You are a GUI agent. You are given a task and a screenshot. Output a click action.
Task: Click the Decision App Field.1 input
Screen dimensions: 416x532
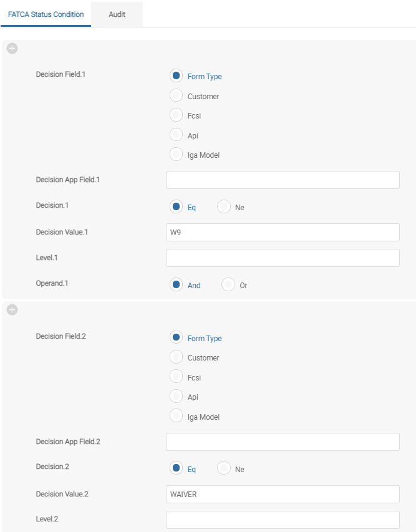[283, 180]
